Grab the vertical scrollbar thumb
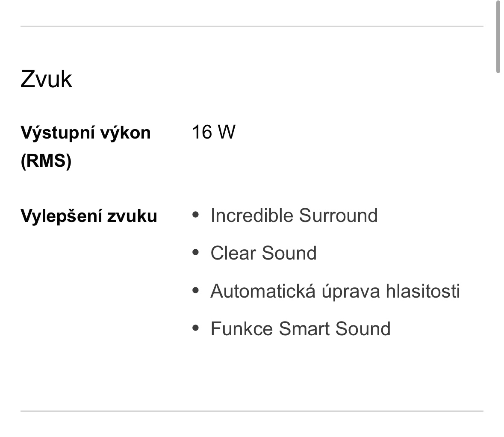504x437 pixels. pos(498,36)
